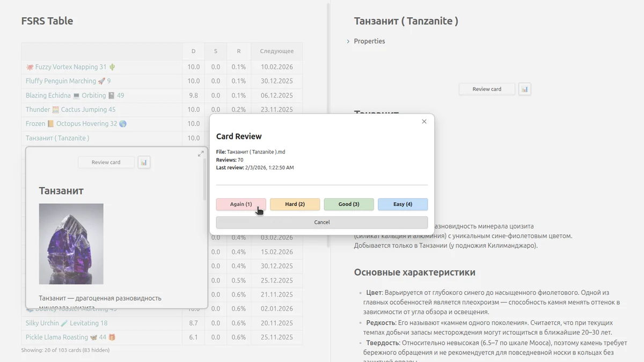Sort table by R column header
Image resolution: width=644 pixels, height=362 pixels.
click(238, 51)
